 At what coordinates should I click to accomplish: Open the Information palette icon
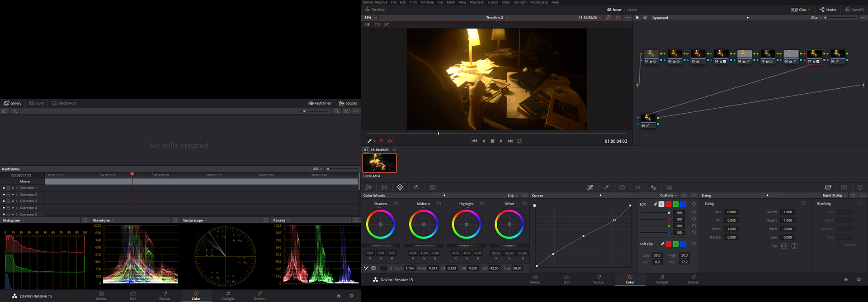pos(860,187)
